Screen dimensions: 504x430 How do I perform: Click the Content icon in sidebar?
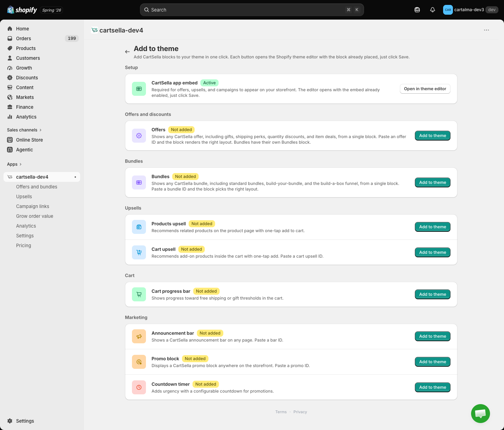click(10, 87)
